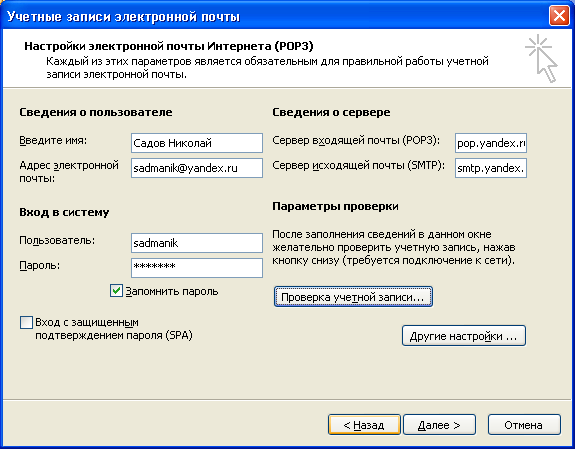Click the Проверка учетной записи button
The height and width of the screenshot is (449, 575).
[353, 297]
